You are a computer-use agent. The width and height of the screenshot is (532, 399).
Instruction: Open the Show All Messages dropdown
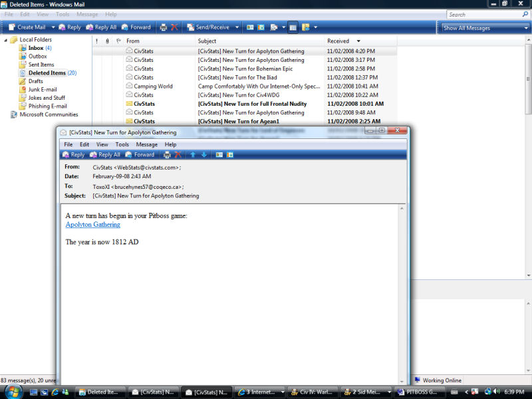484,28
